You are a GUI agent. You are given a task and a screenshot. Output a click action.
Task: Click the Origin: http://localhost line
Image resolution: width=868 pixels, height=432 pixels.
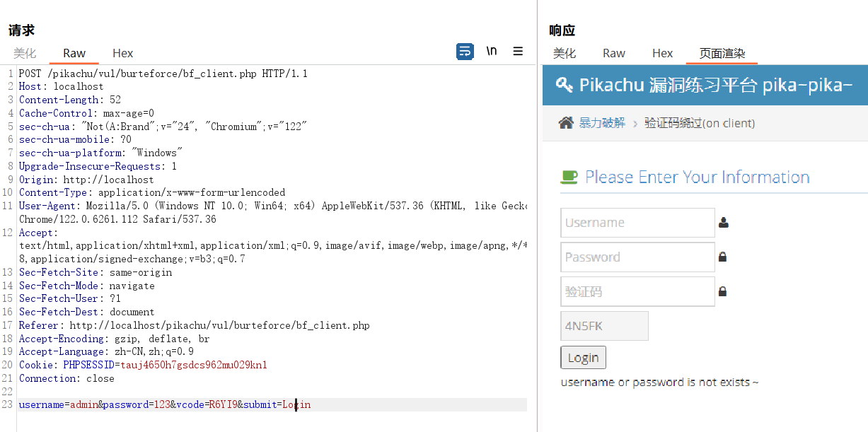(87, 180)
